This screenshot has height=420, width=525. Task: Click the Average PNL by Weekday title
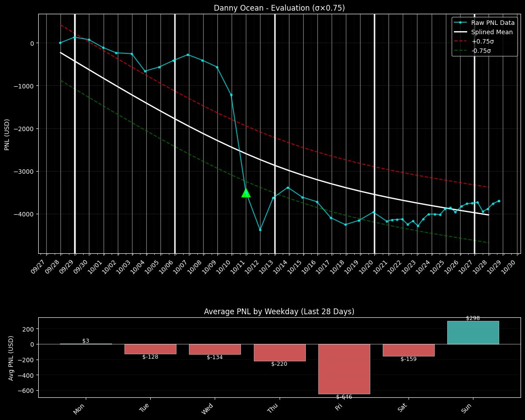coord(279,312)
